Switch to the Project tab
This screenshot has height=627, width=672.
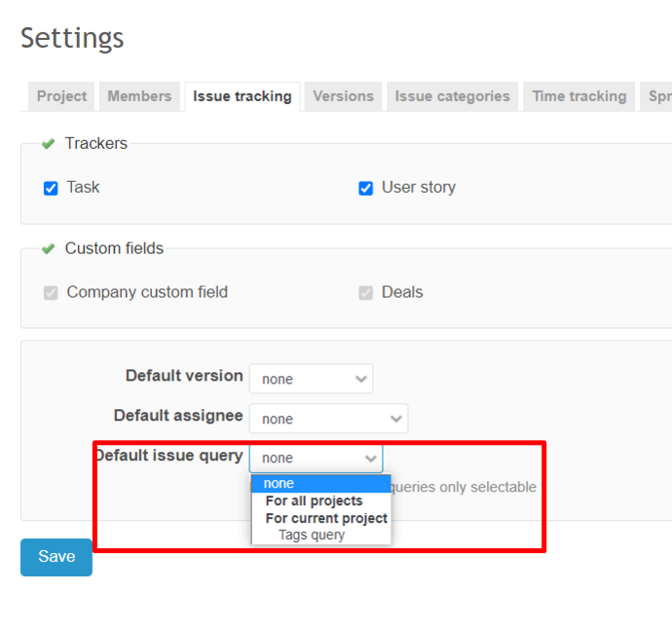coord(61,96)
